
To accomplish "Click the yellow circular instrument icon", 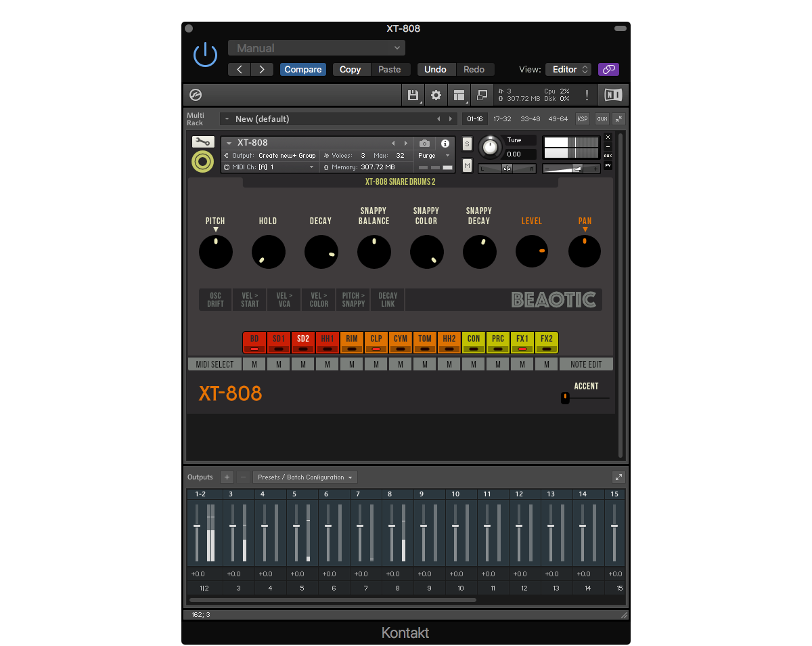I will click(x=203, y=161).
